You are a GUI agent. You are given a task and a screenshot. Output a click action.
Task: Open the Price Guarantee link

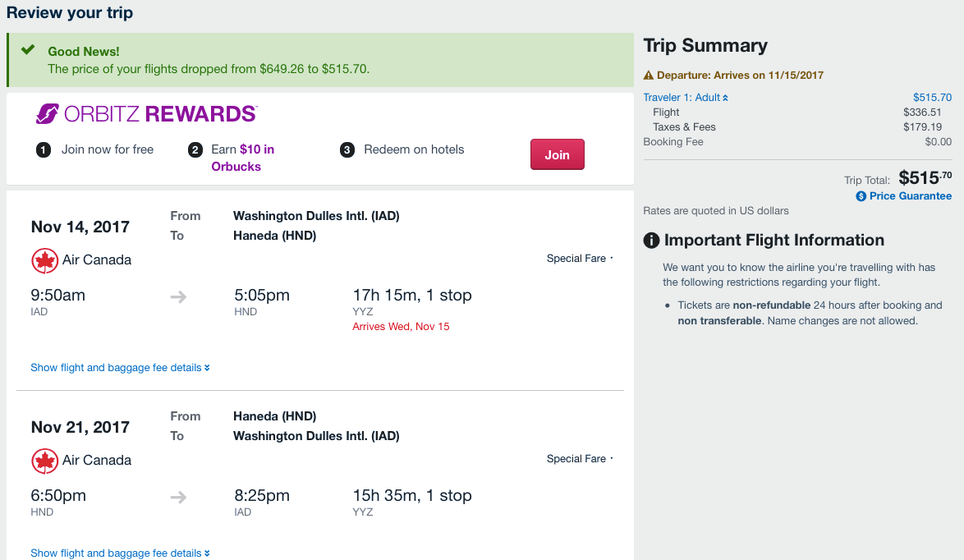(x=910, y=196)
